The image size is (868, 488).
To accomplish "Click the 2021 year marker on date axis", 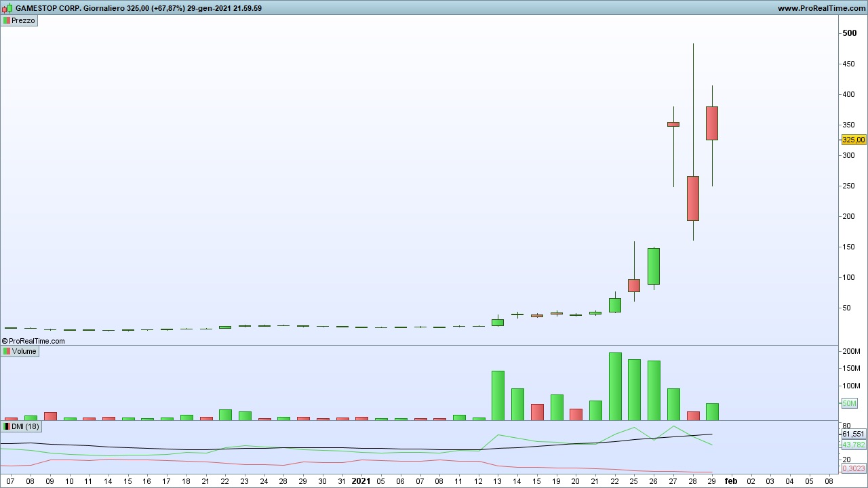I will [x=361, y=481].
